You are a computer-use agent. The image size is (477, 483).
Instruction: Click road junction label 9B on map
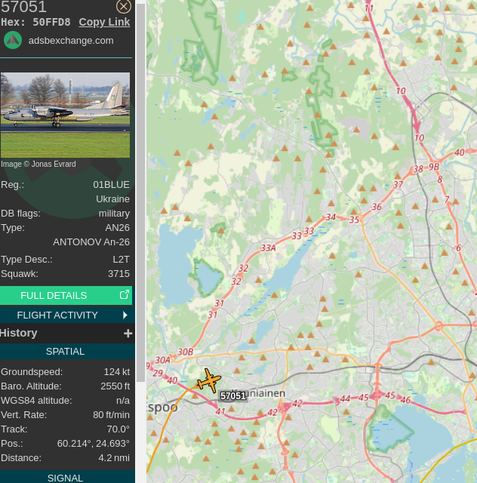click(x=434, y=166)
